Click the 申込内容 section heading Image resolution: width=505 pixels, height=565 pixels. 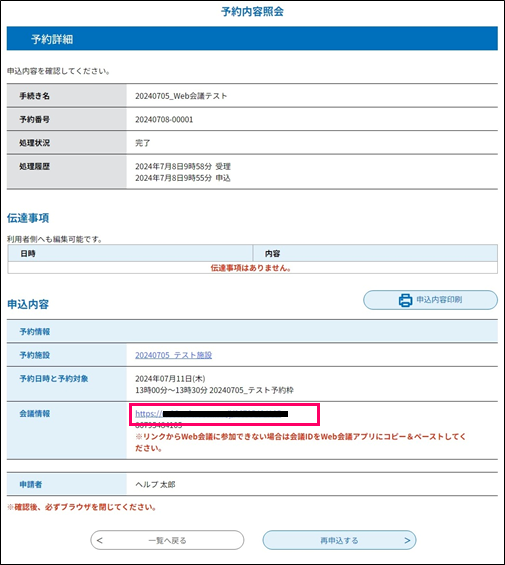[x=28, y=304]
